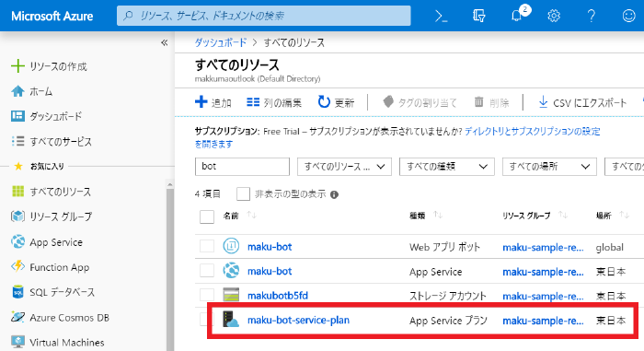Go to Home in the sidebar

click(x=41, y=91)
